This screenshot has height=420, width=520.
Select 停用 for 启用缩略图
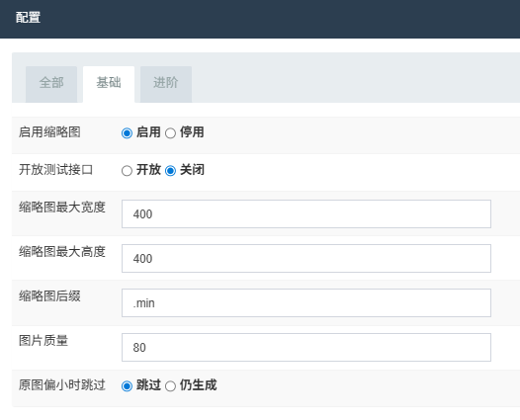point(170,133)
